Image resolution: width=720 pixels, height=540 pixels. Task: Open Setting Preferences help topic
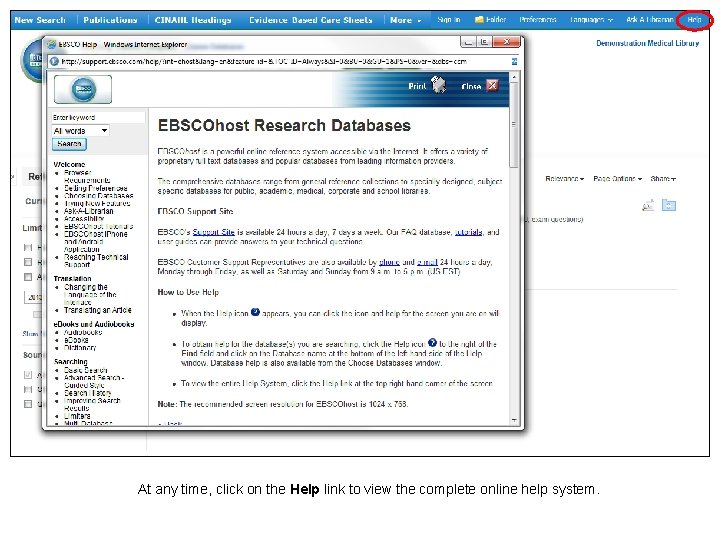click(x=96, y=188)
